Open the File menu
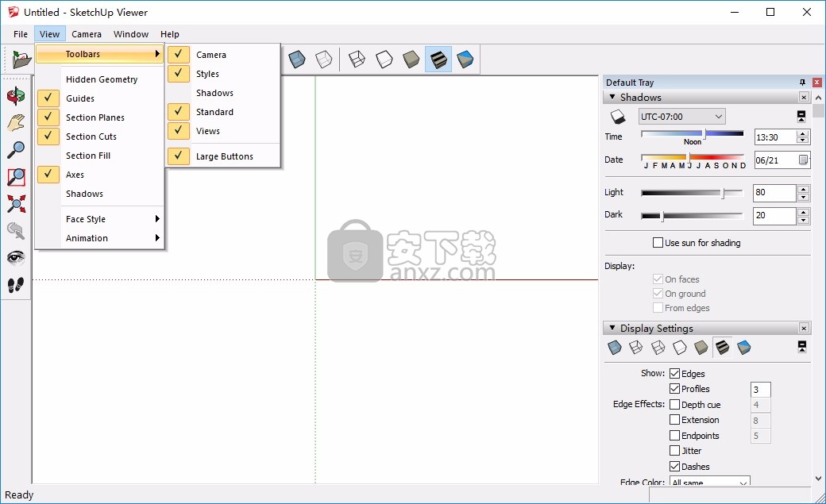826x504 pixels. tap(21, 34)
